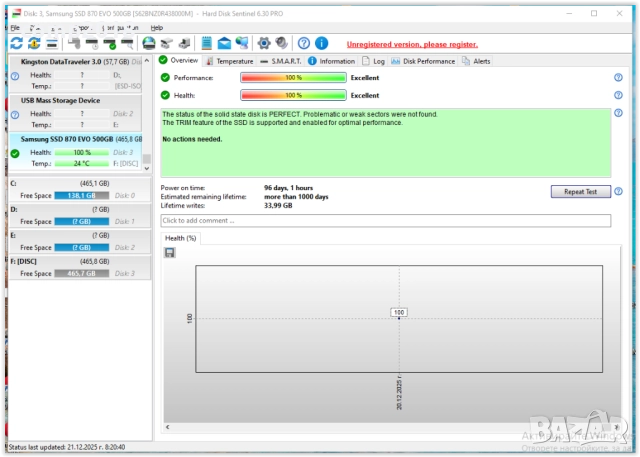Viewport: 640px width, 457px height.
Task: Click the save graph floppy disk icon
Action: tap(170, 253)
